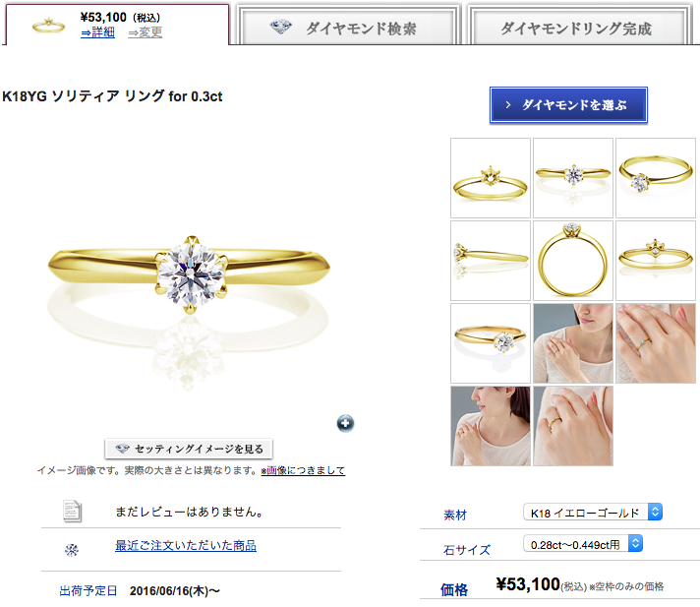Click the small ring icon beside ¥53,100

click(x=48, y=26)
